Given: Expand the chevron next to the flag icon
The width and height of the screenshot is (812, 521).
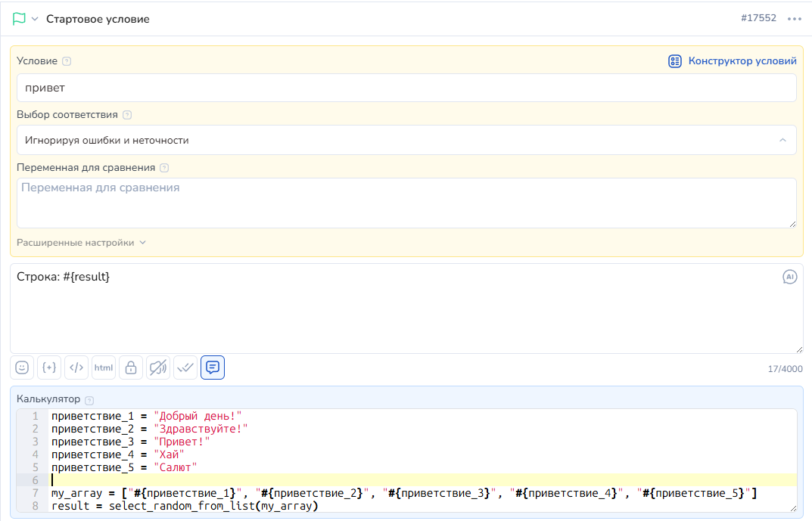Looking at the screenshot, I should [35, 19].
